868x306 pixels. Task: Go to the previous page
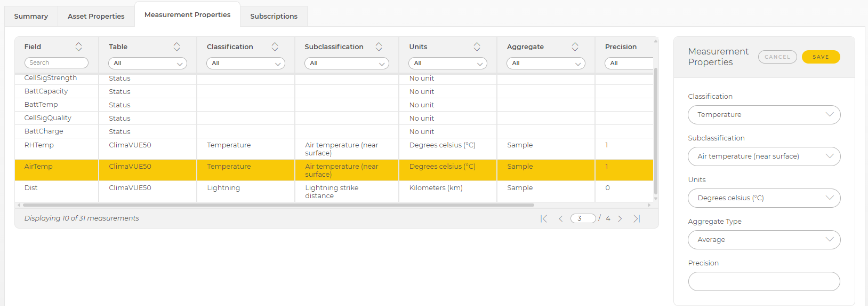[x=560, y=218]
